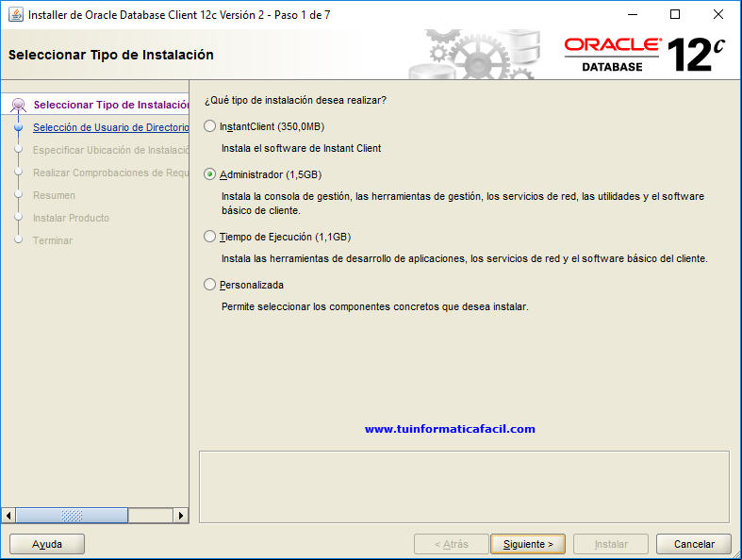Screen dimensions: 742x560
Task: Click the sidebar scrollbar right arrow
Action: pos(181,516)
